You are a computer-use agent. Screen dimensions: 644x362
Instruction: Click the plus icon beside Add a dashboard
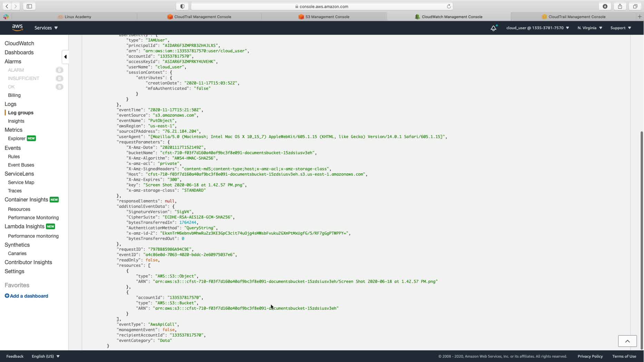pyautogui.click(x=7, y=296)
